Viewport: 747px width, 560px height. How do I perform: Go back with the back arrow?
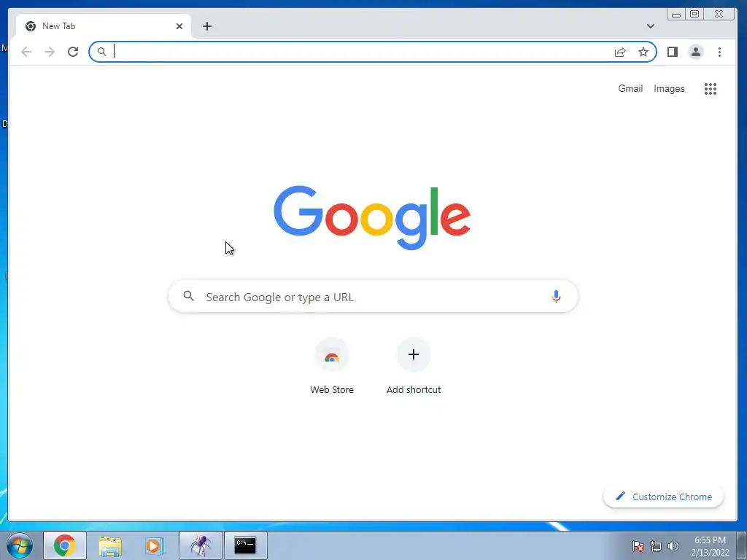pos(26,52)
